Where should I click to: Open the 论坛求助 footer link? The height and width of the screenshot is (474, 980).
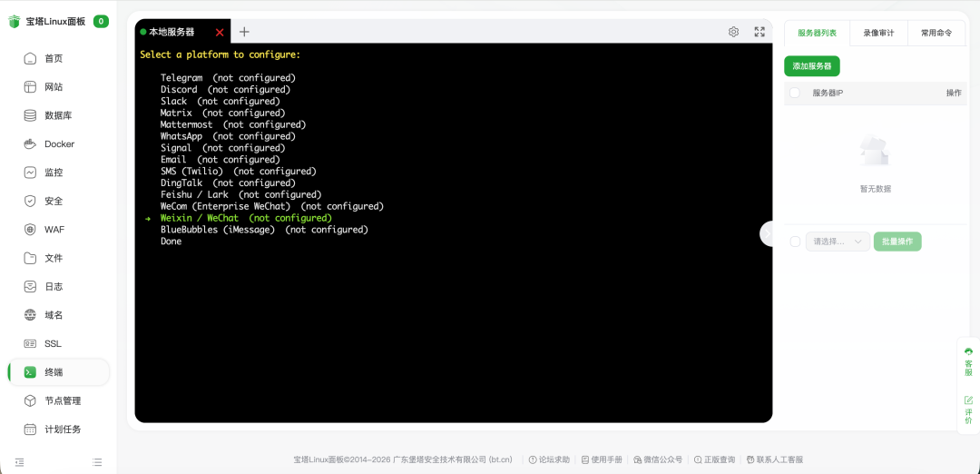click(549, 459)
